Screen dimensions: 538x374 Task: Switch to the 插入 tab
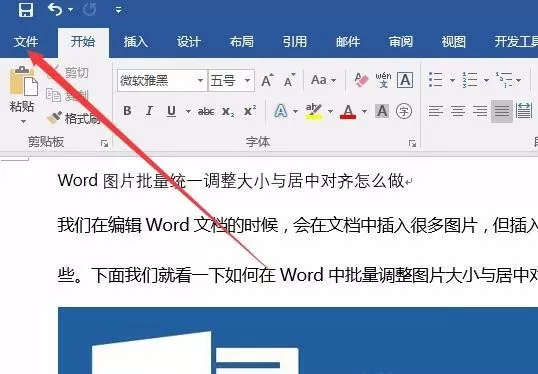coord(136,42)
